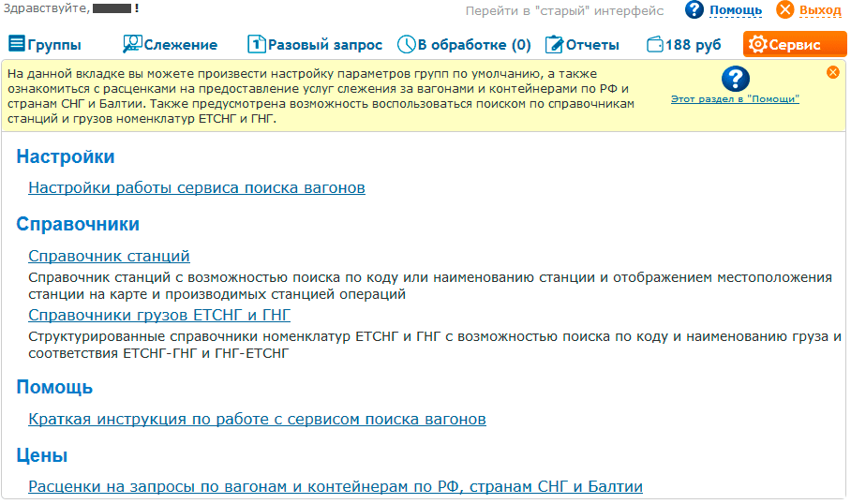Click large help icon in yellow banner

(x=735, y=79)
